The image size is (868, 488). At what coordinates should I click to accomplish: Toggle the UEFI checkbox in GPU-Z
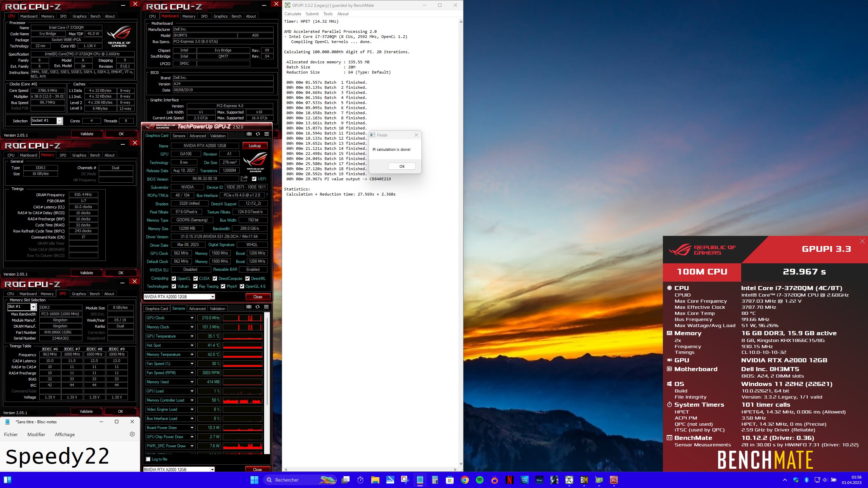(x=254, y=179)
